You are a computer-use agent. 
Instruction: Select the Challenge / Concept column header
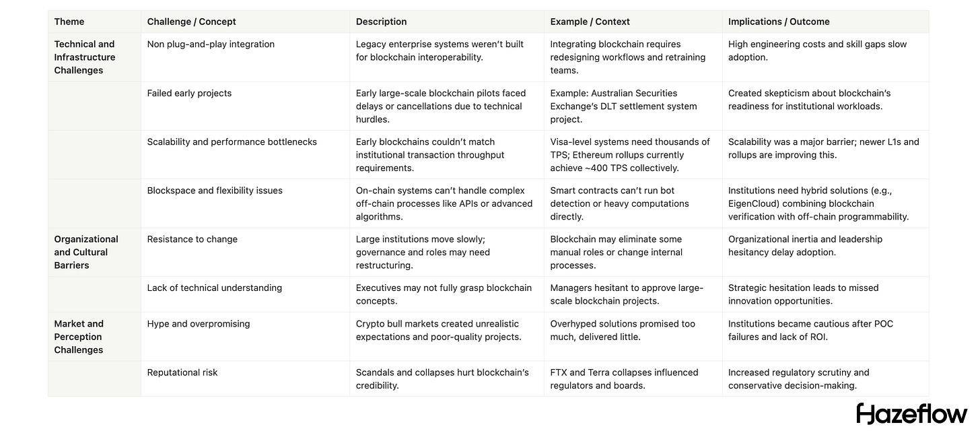coord(192,22)
